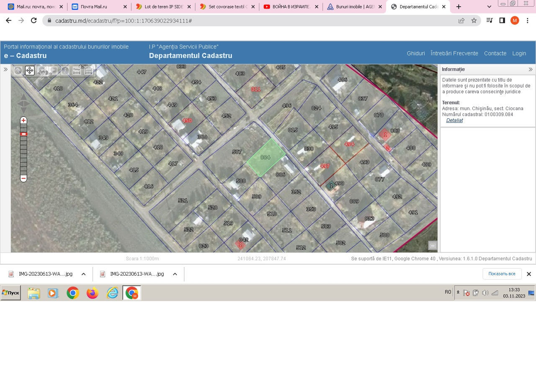The height and width of the screenshot is (392, 536).
Task: Select the measure area tool
Action: click(88, 70)
